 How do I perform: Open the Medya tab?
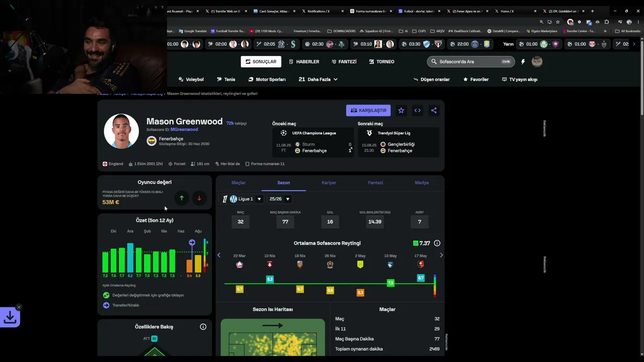click(422, 183)
